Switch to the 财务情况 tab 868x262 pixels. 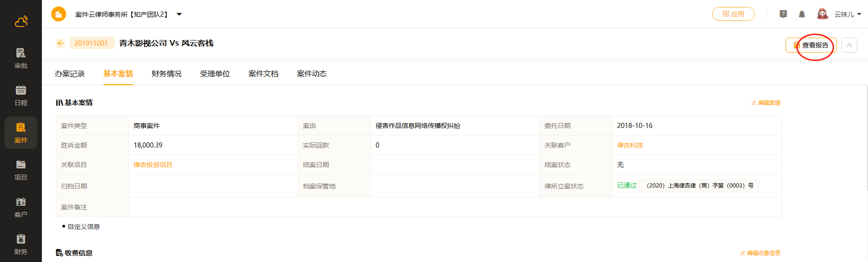(167, 74)
